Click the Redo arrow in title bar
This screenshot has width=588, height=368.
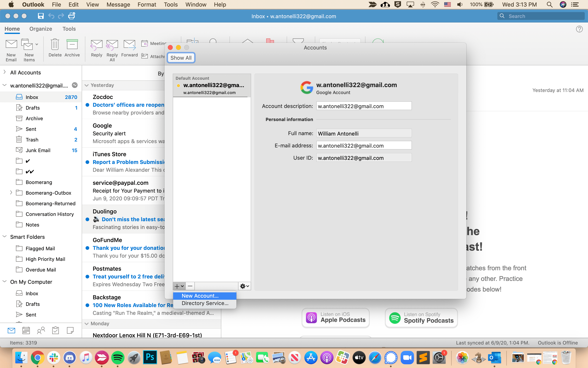click(61, 16)
